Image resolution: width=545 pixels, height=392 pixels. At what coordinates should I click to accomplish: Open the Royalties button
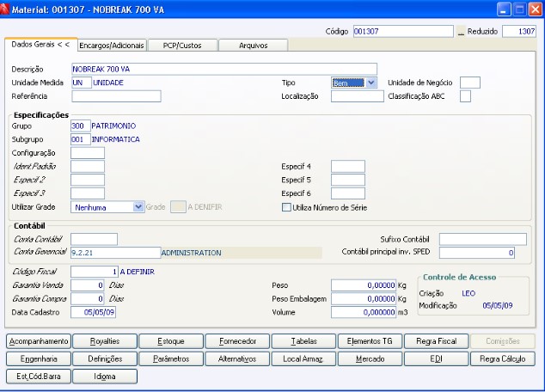105,341
